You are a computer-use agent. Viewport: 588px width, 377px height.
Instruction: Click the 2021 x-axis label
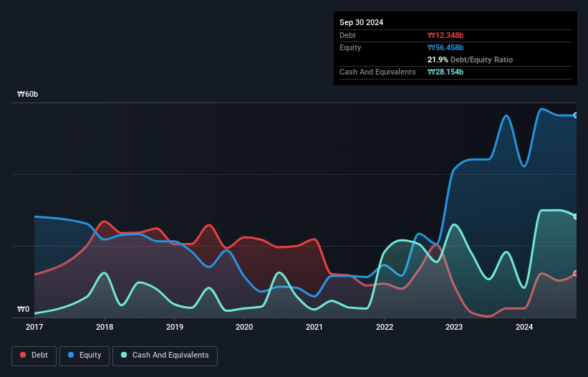(314, 327)
